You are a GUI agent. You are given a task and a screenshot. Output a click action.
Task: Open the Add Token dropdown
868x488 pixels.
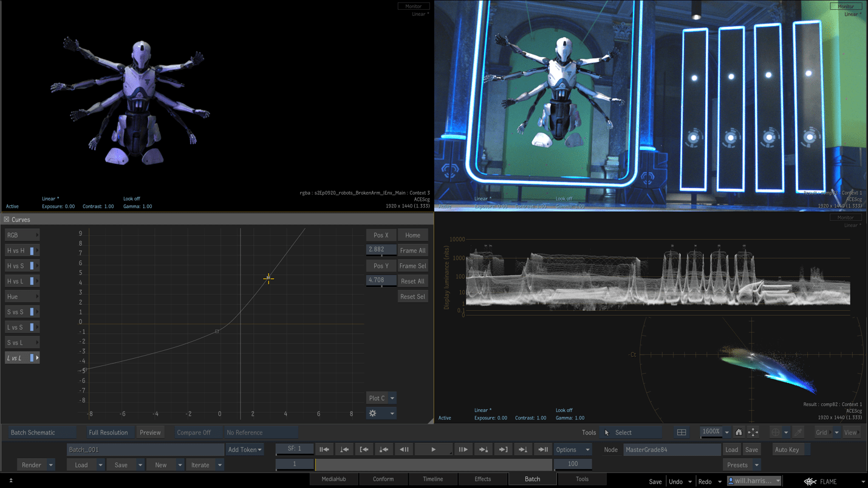(245, 450)
